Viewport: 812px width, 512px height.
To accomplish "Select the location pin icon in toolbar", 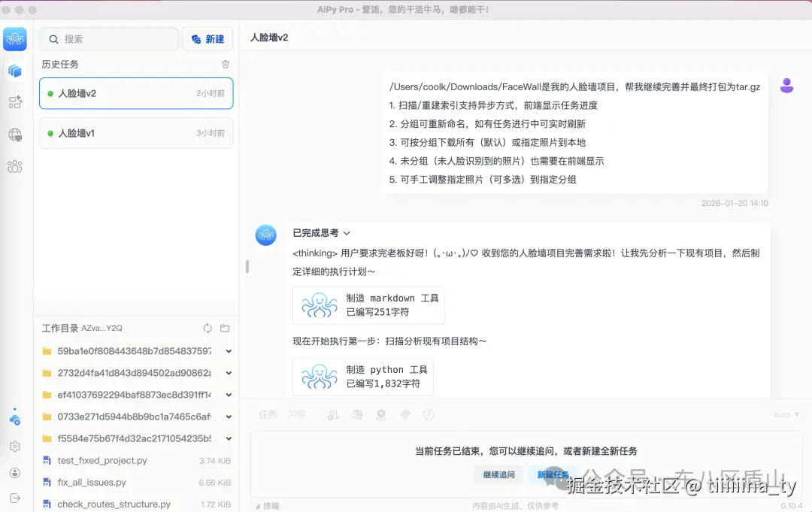I will [x=380, y=414].
